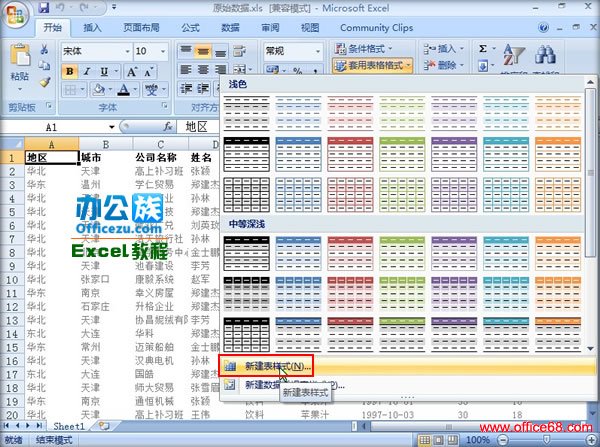Toggle Underline formatting

click(104, 72)
